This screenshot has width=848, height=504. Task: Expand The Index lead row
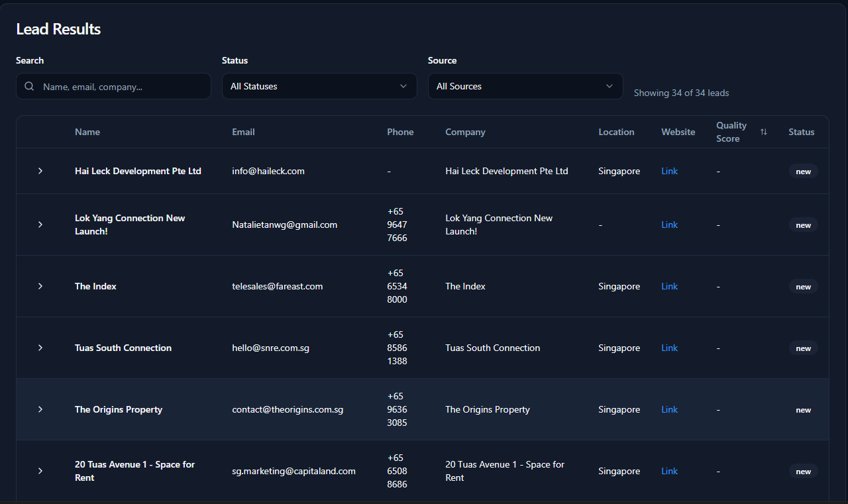click(40, 286)
